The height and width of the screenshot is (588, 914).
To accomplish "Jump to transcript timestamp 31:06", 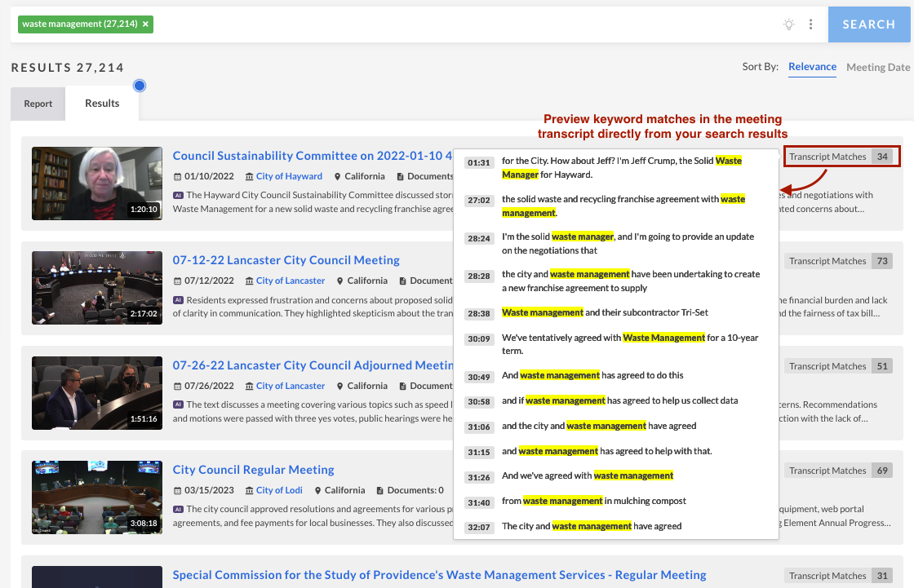I will [478, 427].
